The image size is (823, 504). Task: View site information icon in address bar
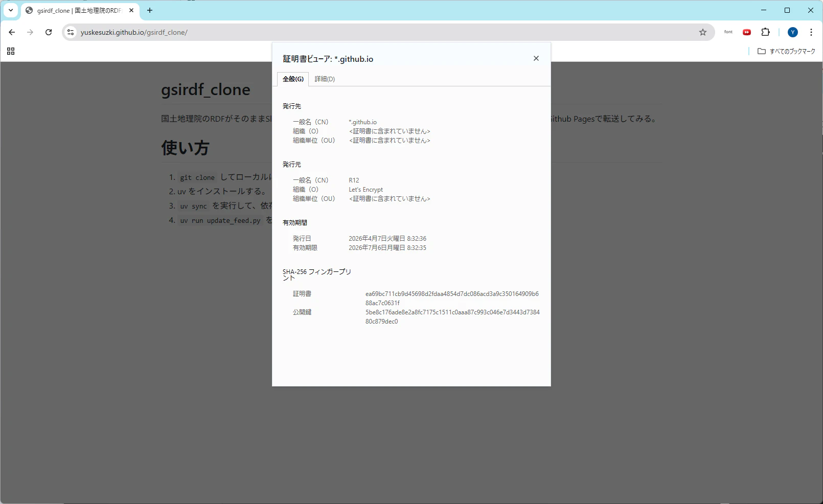71,32
